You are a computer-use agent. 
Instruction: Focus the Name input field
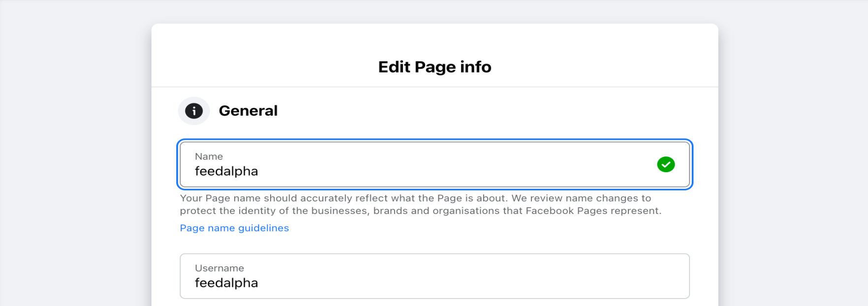coord(434,165)
